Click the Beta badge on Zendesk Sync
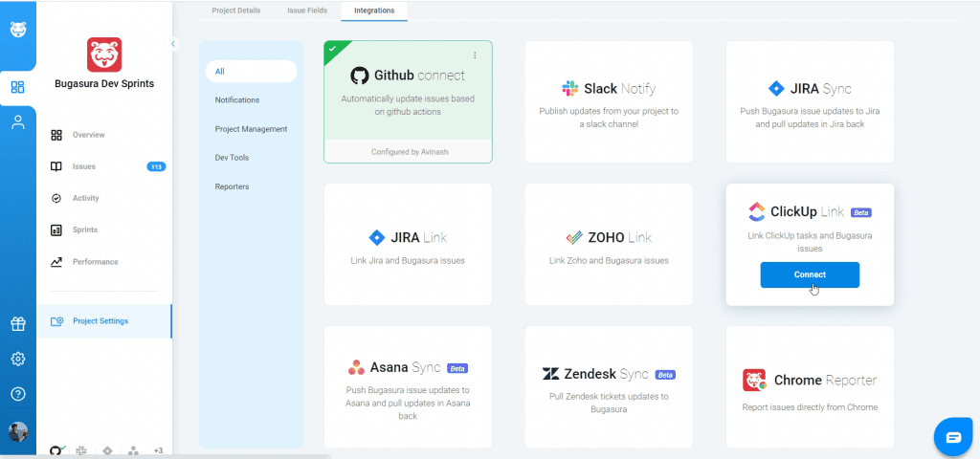This screenshot has width=980, height=459. (665, 375)
